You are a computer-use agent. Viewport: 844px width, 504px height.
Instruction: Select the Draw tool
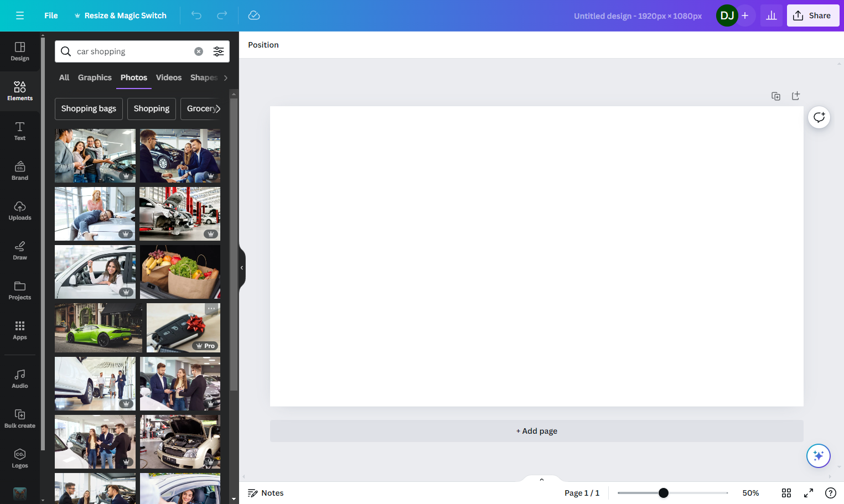click(x=20, y=251)
